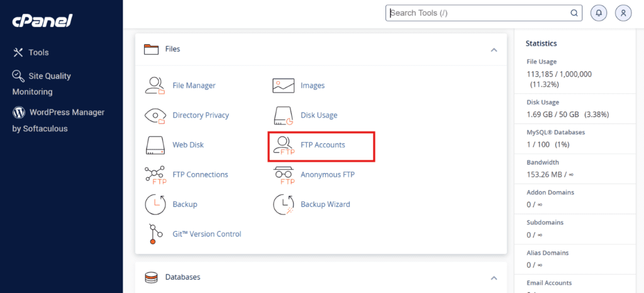Image resolution: width=644 pixels, height=293 pixels.
Task: Click the Email Accounts label
Action: point(549,283)
